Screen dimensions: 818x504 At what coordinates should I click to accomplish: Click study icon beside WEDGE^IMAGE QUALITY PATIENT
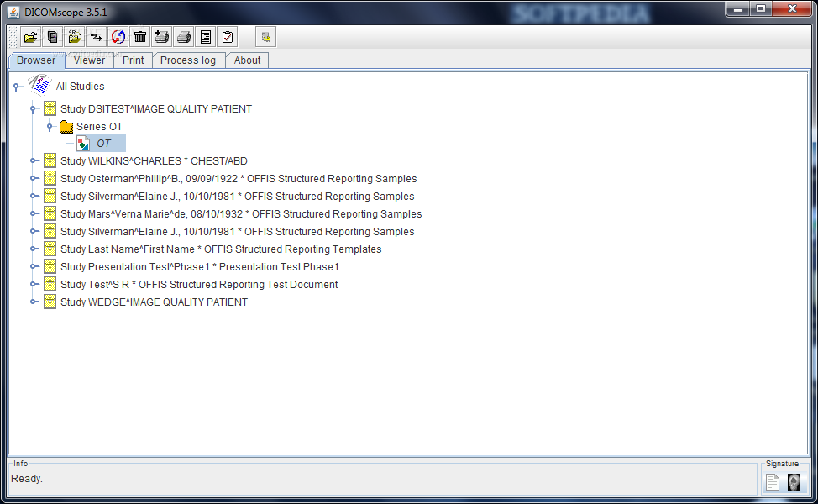[x=50, y=302]
